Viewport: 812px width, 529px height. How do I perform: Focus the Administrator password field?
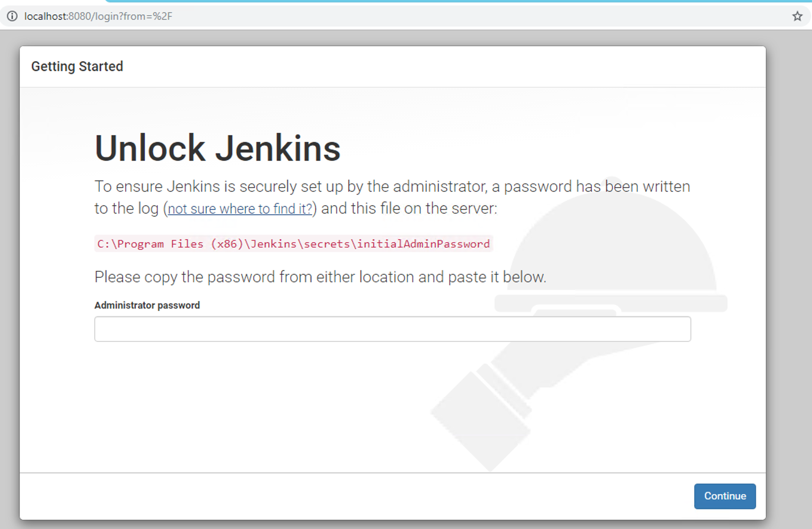tap(392, 329)
